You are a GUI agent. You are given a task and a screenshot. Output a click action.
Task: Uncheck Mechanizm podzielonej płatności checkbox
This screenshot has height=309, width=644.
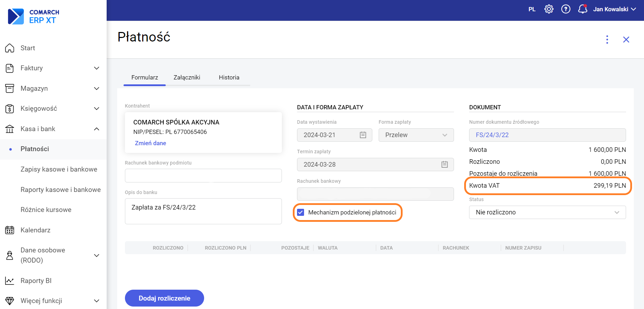(x=301, y=212)
